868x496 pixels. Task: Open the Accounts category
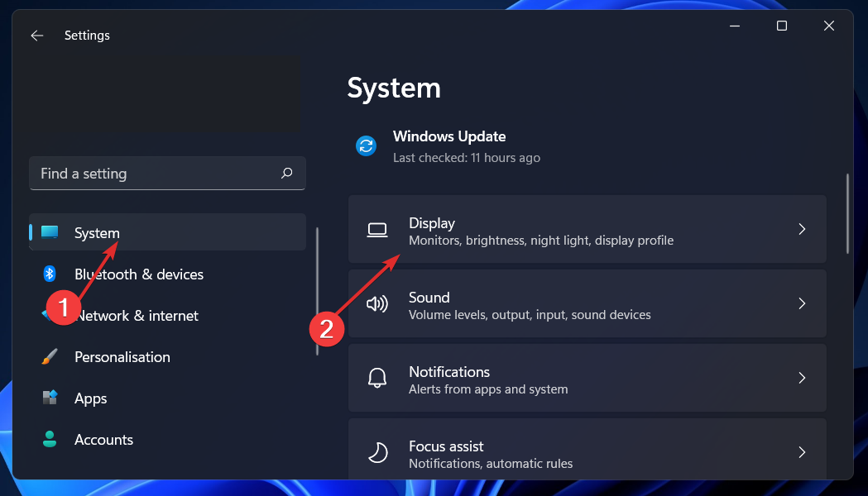167,440
